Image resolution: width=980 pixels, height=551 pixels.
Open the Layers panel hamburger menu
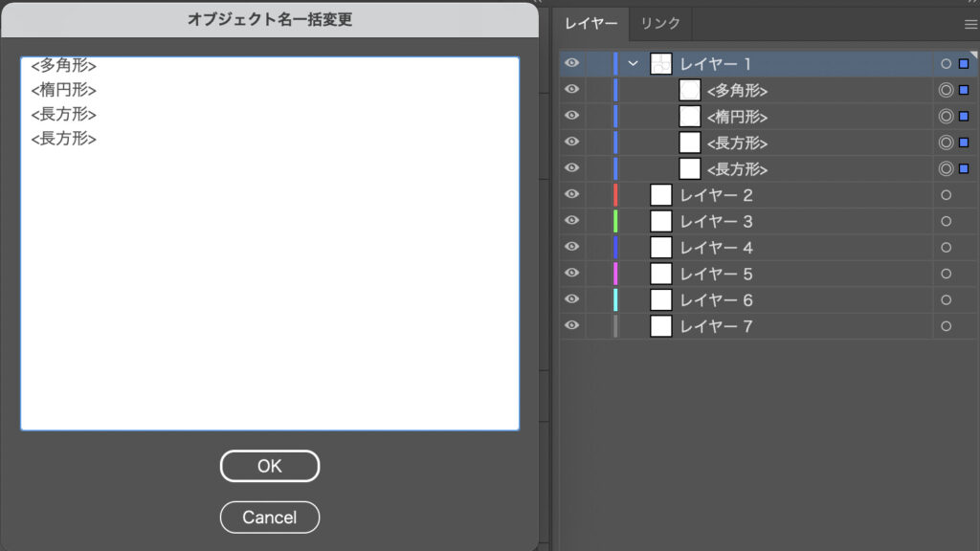pyautogui.click(x=970, y=24)
